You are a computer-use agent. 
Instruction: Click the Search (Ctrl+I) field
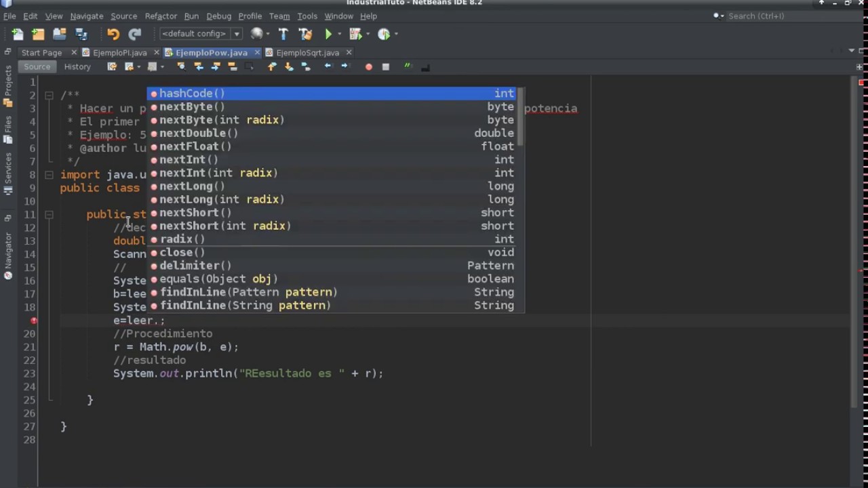785,16
